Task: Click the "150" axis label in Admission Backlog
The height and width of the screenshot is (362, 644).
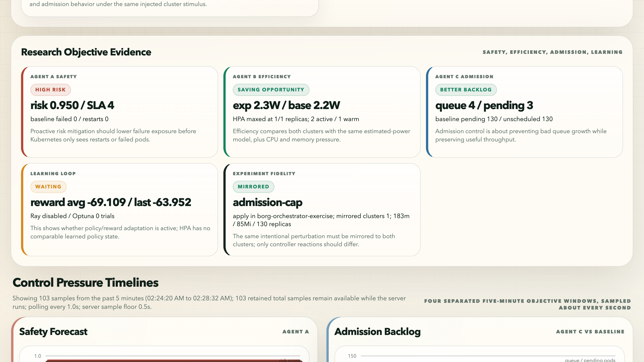Action: 352,356
